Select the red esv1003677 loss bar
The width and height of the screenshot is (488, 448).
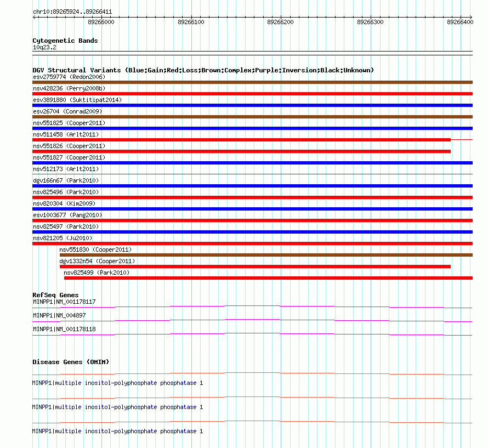[252, 220]
